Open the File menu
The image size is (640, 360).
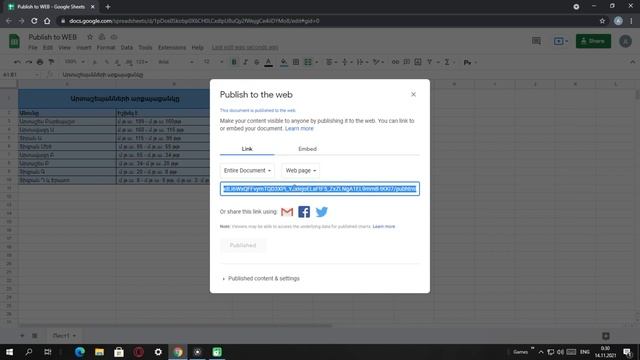[33, 48]
